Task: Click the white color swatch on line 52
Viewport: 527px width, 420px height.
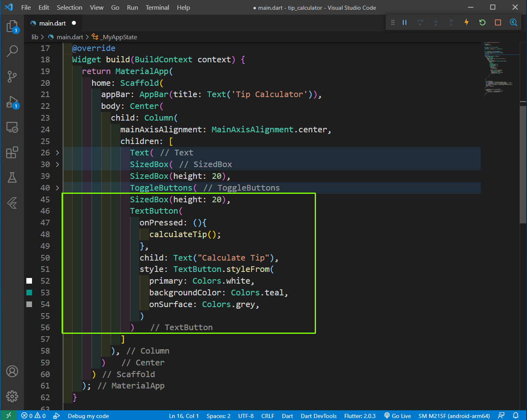Action: click(29, 281)
